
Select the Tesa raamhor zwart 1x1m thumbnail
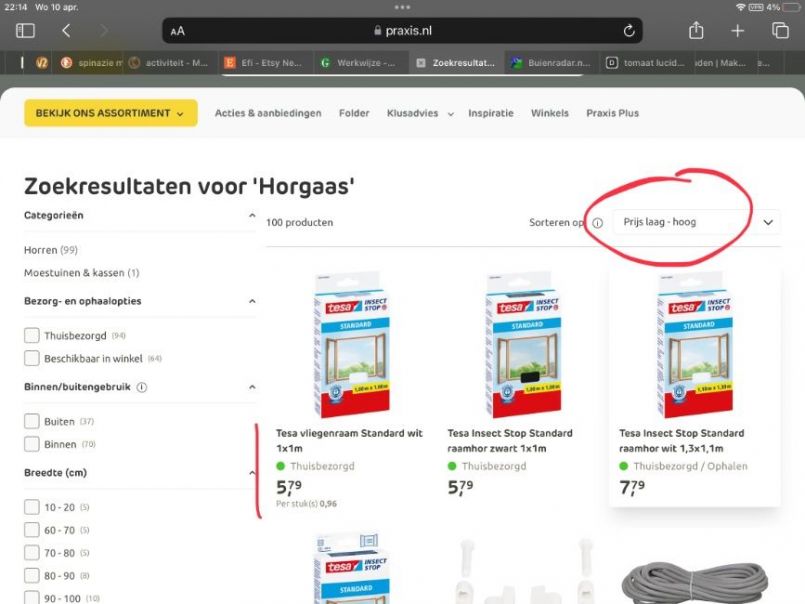pyautogui.click(x=523, y=345)
